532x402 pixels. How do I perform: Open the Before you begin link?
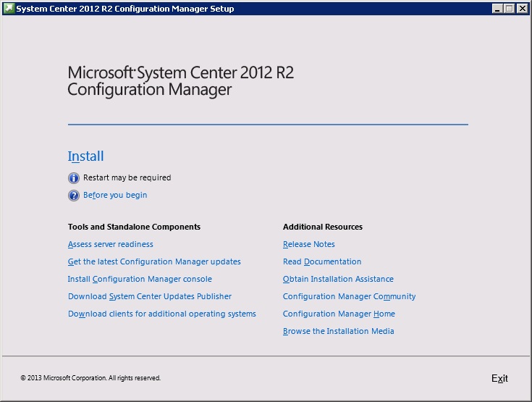tap(115, 196)
